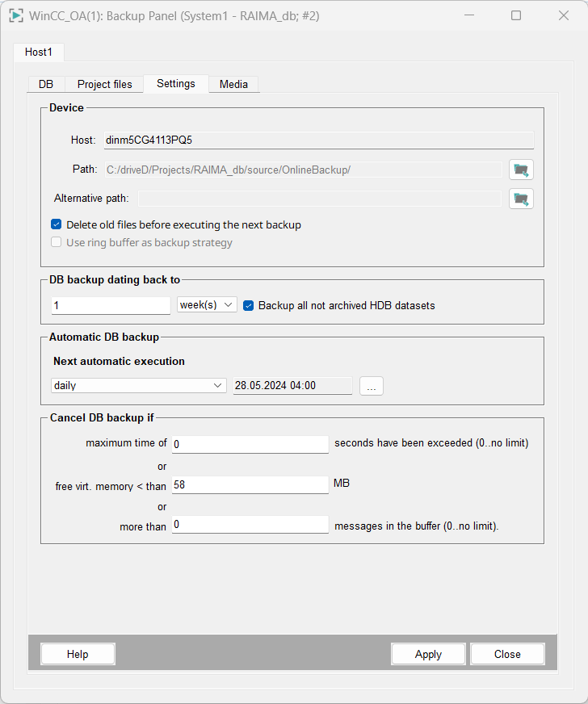Go to the Media tab
The height and width of the screenshot is (704, 588).
tap(233, 84)
